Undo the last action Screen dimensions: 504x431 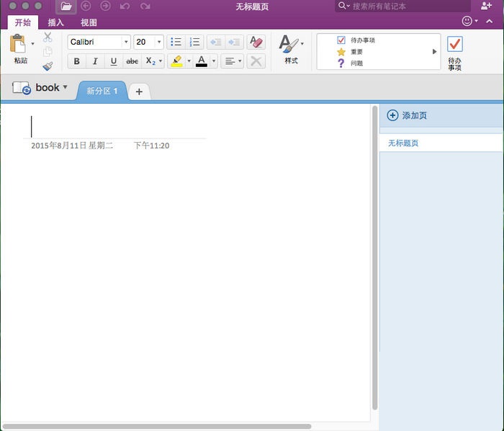pyautogui.click(x=125, y=6)
